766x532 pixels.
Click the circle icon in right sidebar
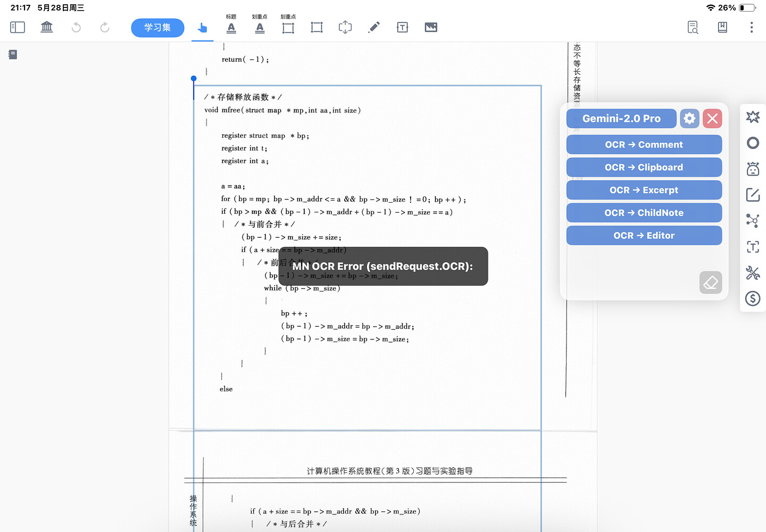click(753, 143)
